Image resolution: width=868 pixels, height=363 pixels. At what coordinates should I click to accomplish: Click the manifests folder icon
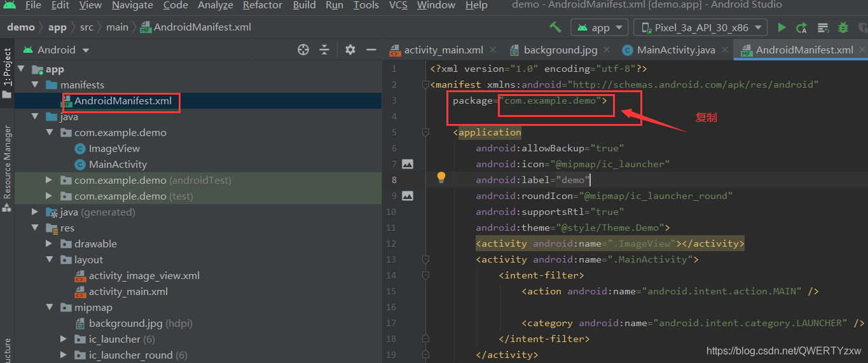(x=52, y=85)
